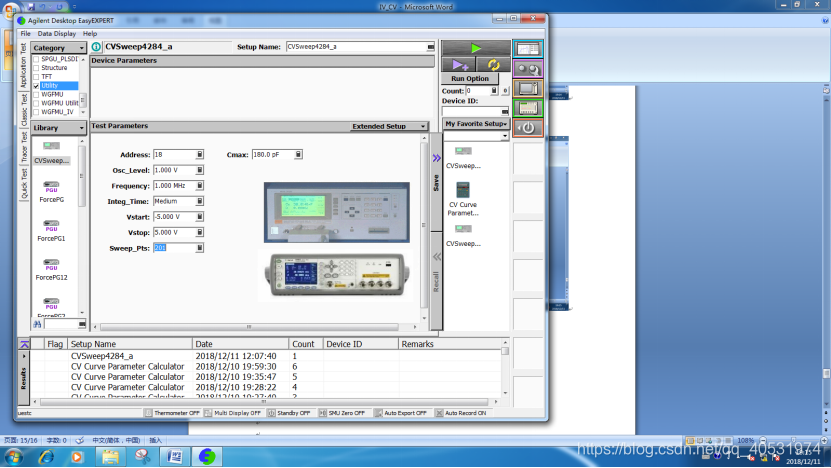Open the Library dropdown
The image size is (831, 468).
click(58, 128)
